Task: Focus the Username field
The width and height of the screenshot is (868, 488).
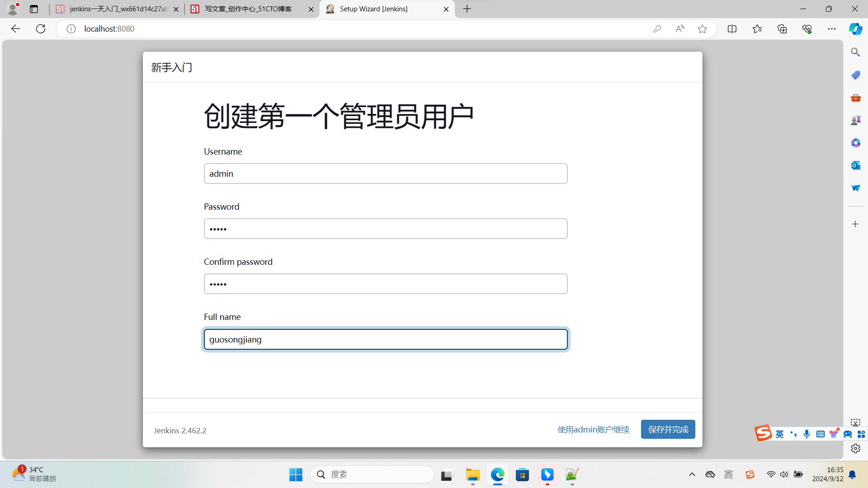Action: (386, 174)
